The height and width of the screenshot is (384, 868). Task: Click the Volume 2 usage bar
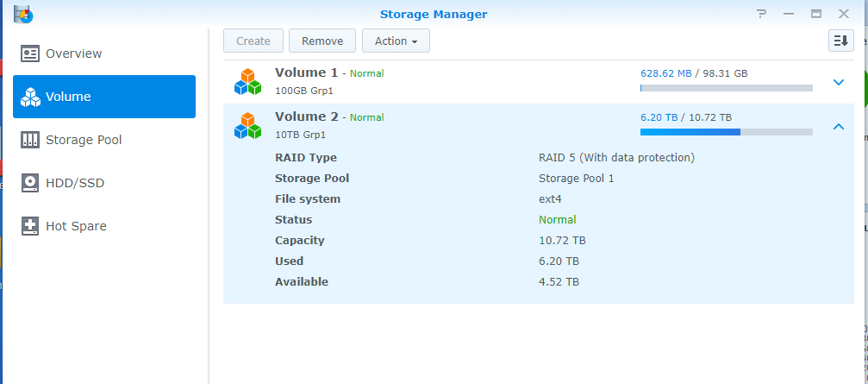coord(726,132)
